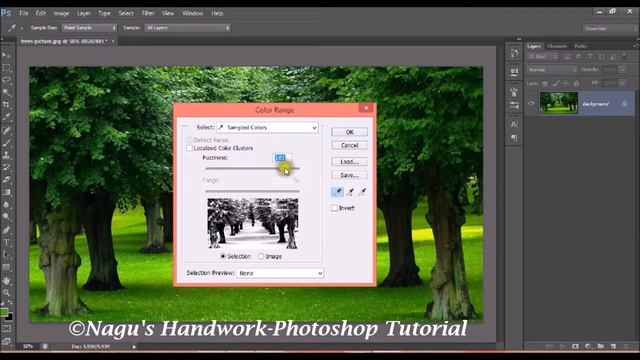Screen dimensions: 640x360
Task: Open the Filter menu
Action: coord(148,13)
